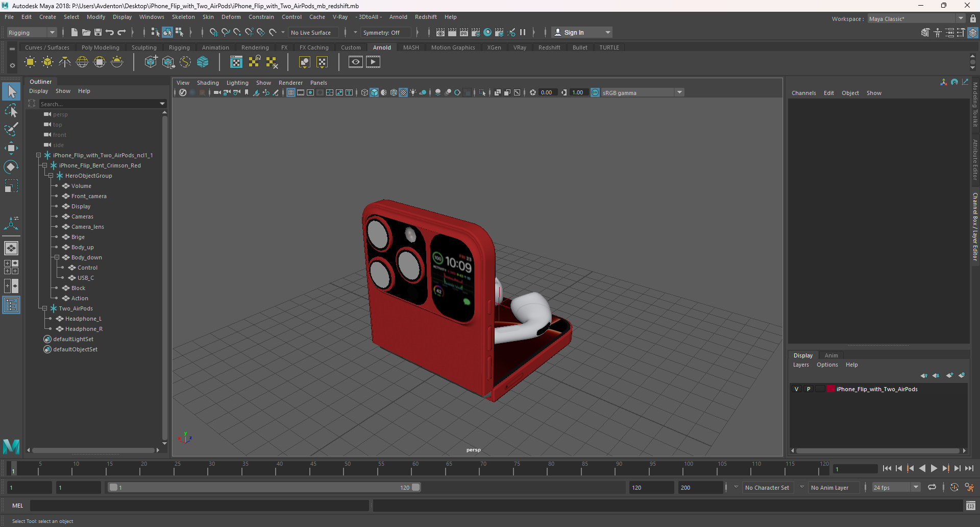Viewport: 980px width, 527px height.
Task: Activate the Lasso selection tool
Action: [x=11, y=110]
